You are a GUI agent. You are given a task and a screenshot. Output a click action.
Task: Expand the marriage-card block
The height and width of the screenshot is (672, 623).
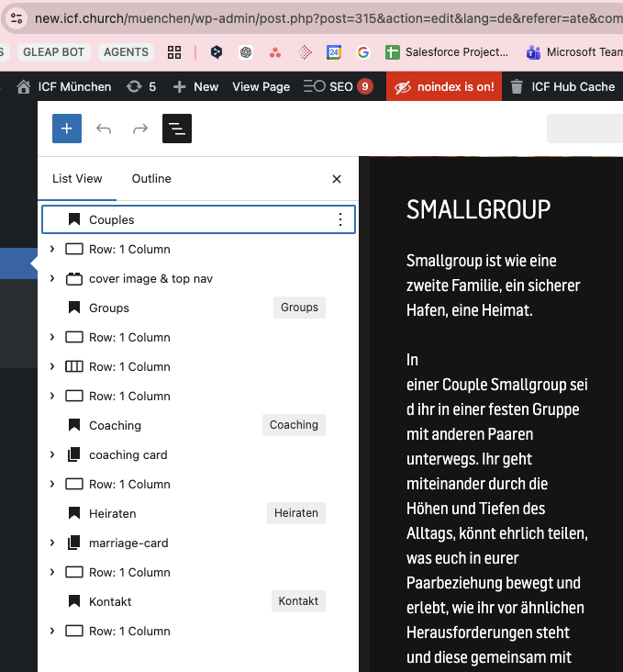52,543
